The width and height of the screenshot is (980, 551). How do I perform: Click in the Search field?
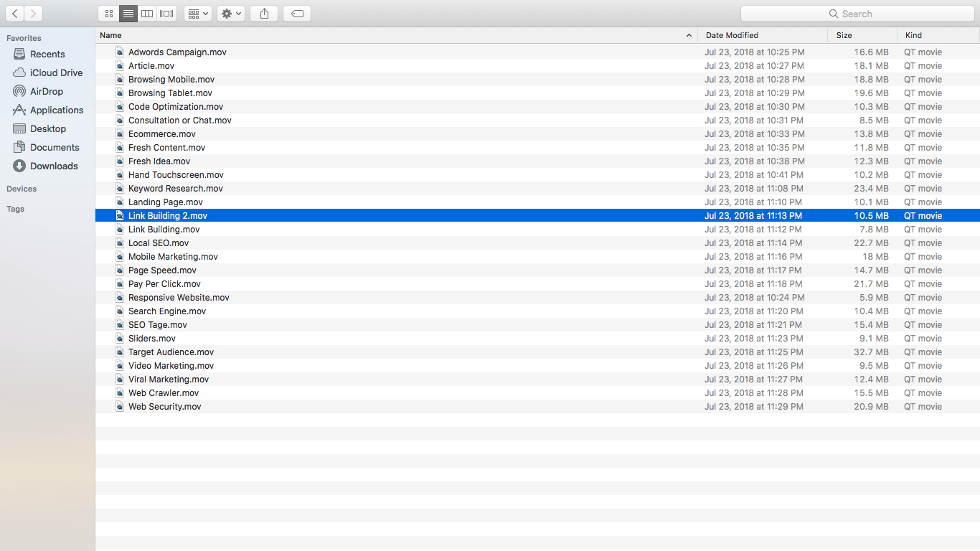[x=857, y=14]
